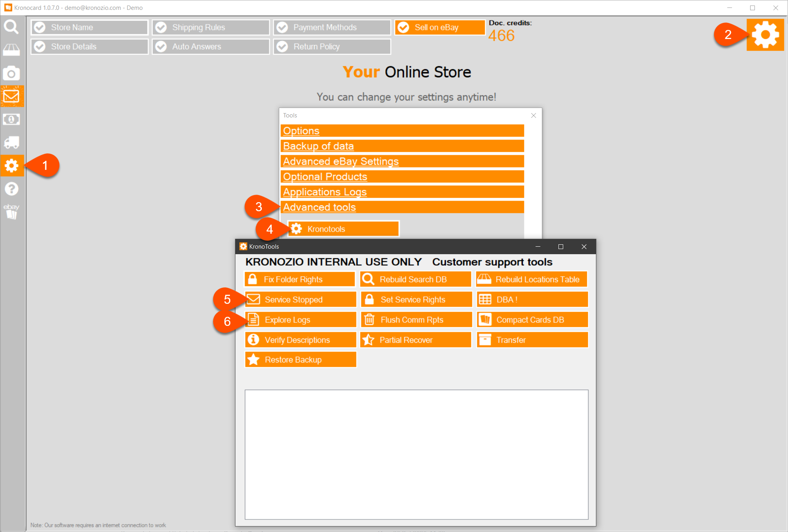Open the shipping truck icon in sidebar
Viewport: 788px width, 532px height.
click(11, 142)
